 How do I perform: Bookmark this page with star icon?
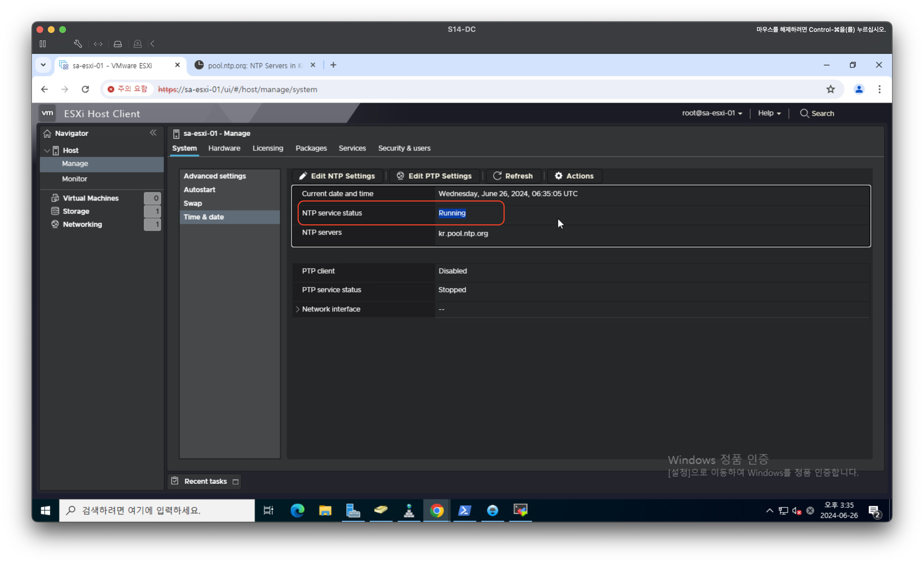pyautogui.click(x=830, y=89)
